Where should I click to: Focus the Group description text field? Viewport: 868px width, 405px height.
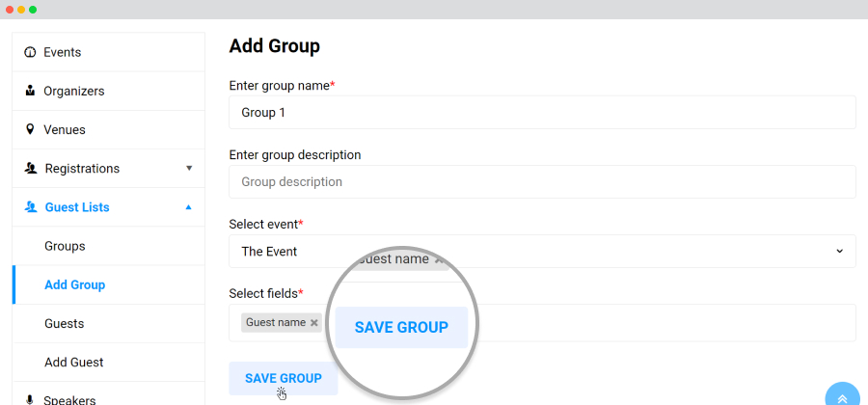[542, 181]
